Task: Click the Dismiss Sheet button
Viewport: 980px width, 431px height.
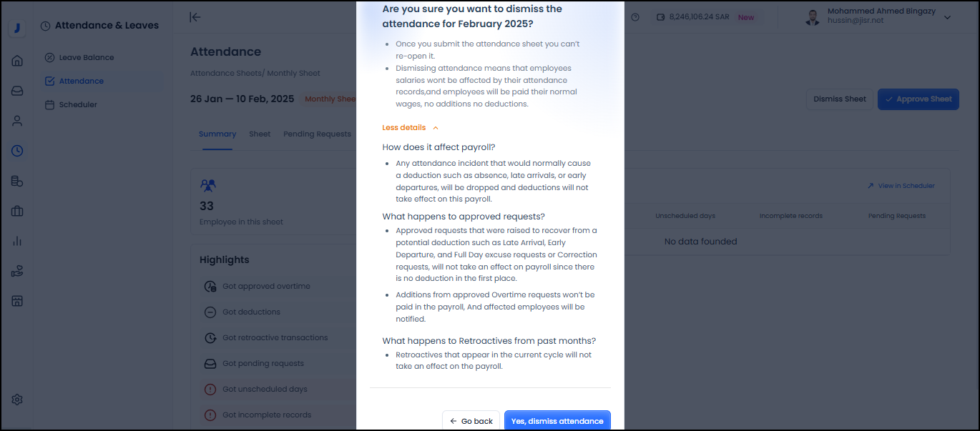Action: pos(839,99)
